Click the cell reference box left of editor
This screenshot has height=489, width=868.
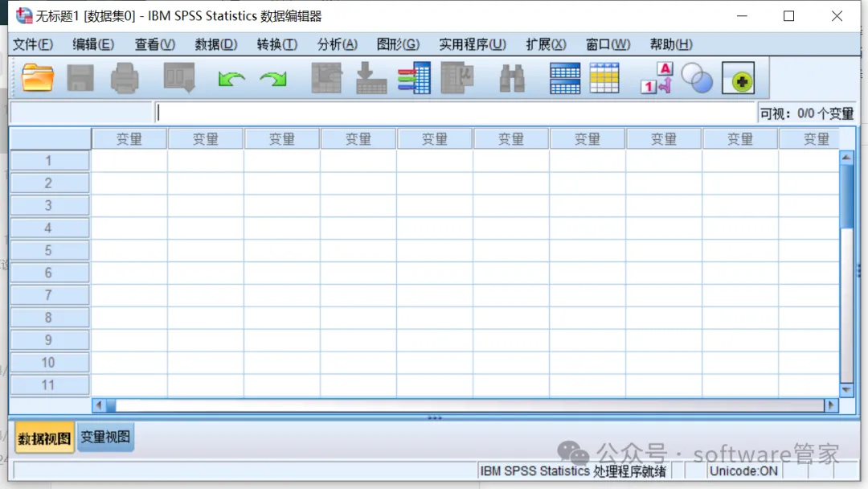tap(81, 113)
